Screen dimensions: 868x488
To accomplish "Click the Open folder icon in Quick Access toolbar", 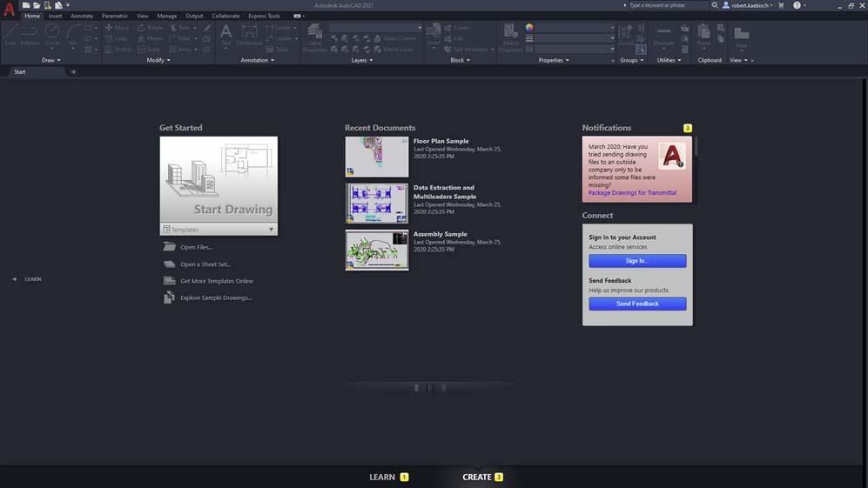I will 37,5.
